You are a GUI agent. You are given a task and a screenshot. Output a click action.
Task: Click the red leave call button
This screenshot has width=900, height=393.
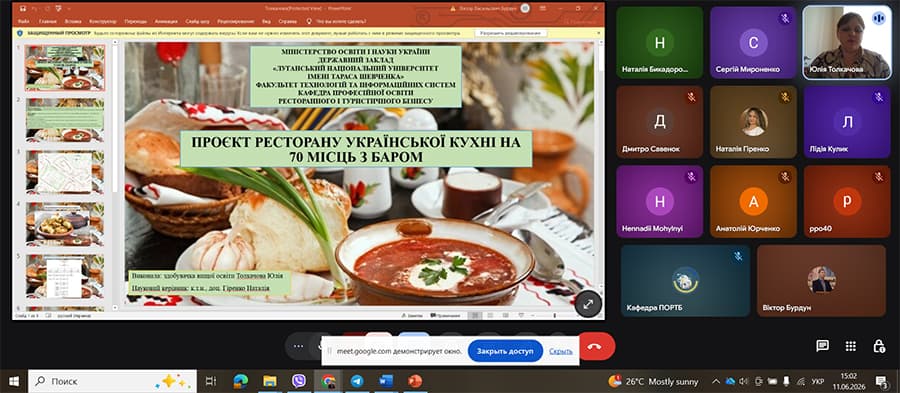pos(596,346)
